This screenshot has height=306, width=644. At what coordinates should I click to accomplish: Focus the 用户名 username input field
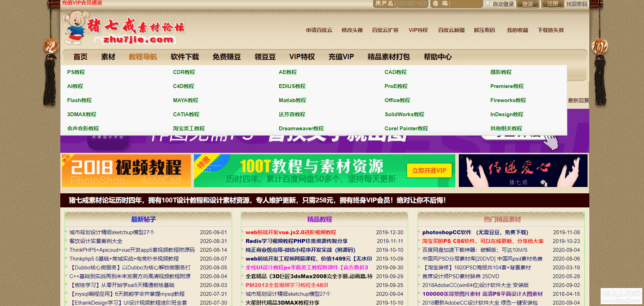click(x=412, y=4)
